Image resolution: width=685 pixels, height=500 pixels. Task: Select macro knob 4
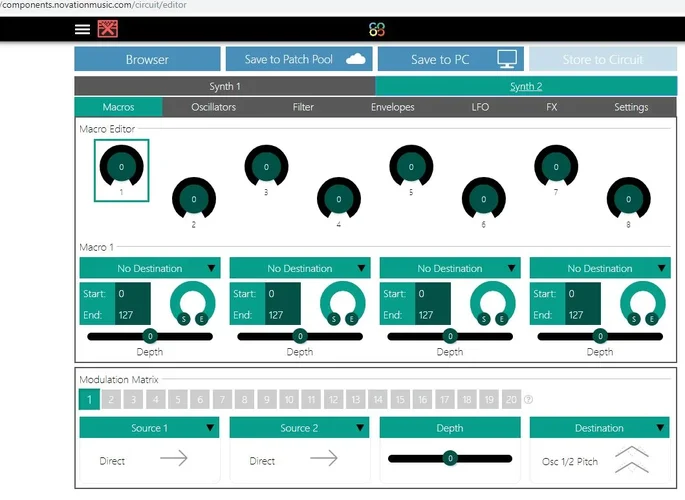(339, 199)
